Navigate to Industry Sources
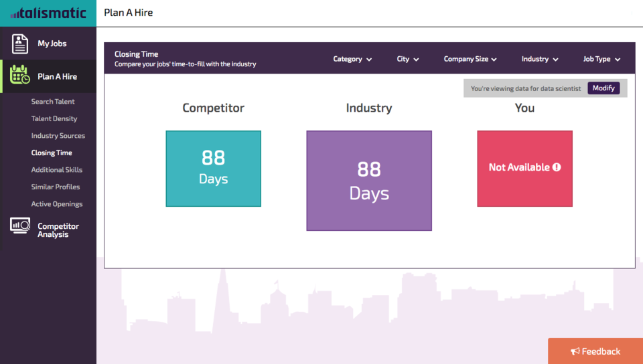Screen dimensions: 643x364 (58, 136)
